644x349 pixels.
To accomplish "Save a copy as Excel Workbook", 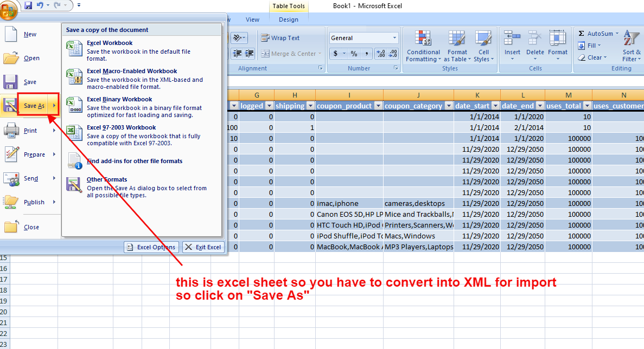I will click(142, 50).
